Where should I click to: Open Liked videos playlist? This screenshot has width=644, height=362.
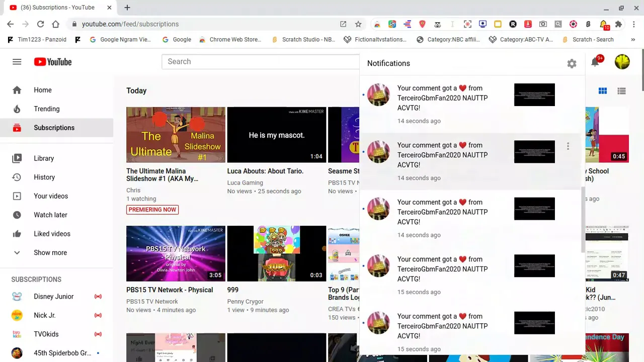[56, 234]
